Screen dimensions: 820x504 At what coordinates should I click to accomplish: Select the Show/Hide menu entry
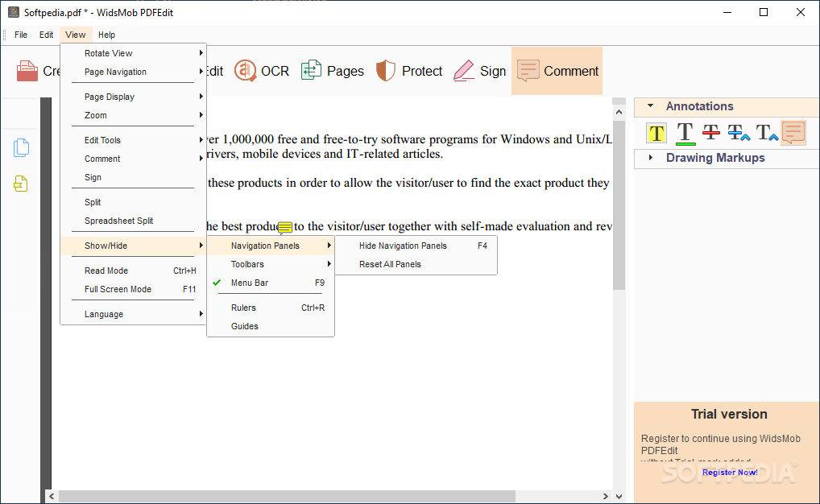click(x=134, y=246)
